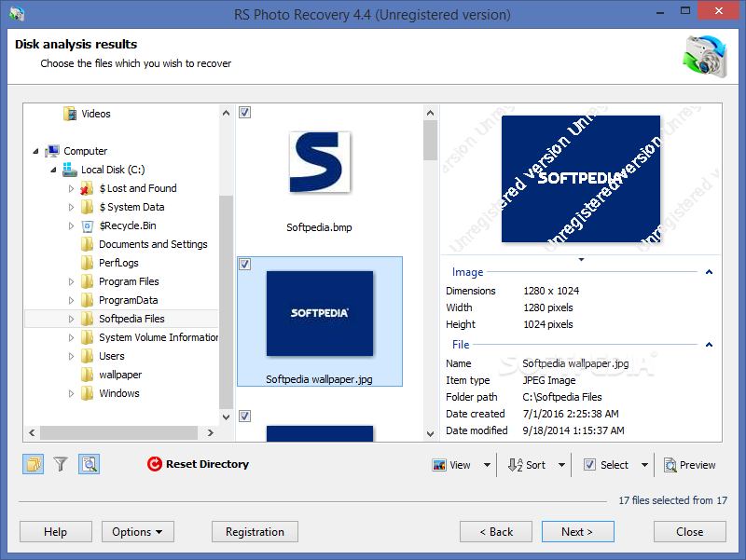The width and height of the screenshot is (746, 560).
Task: Click the Registration button
Action: click(x=255, y=532)
